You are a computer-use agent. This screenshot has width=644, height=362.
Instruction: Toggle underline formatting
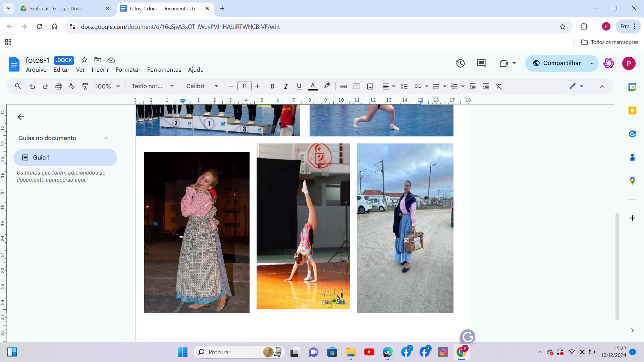point(299,86)
